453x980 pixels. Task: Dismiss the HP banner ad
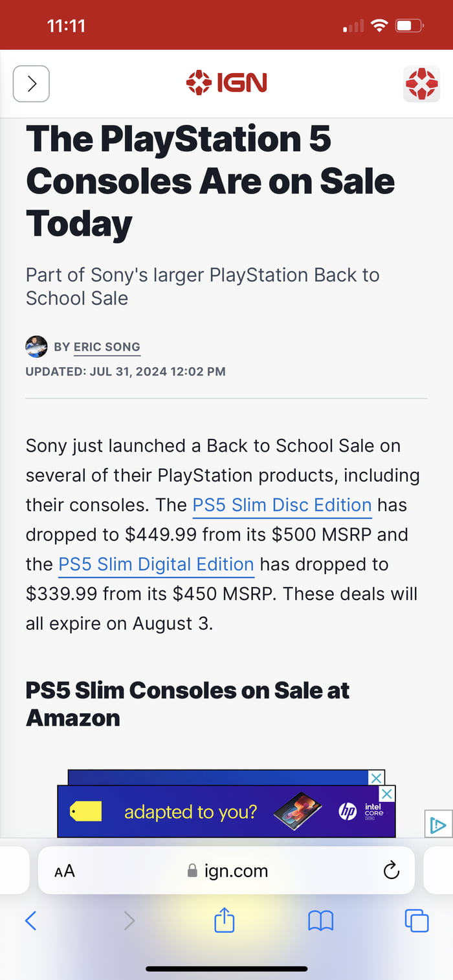coord(386,793)
